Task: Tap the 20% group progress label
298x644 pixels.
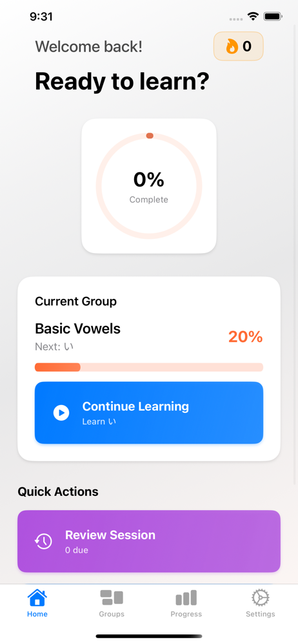Action: (245, 337)
